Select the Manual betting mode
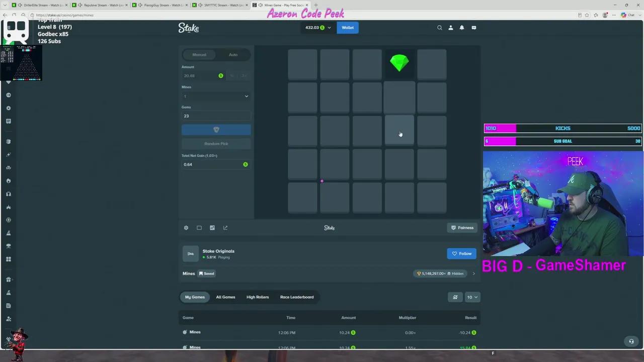The width and height of the screenshot is (644, 362). click(199, 55)
